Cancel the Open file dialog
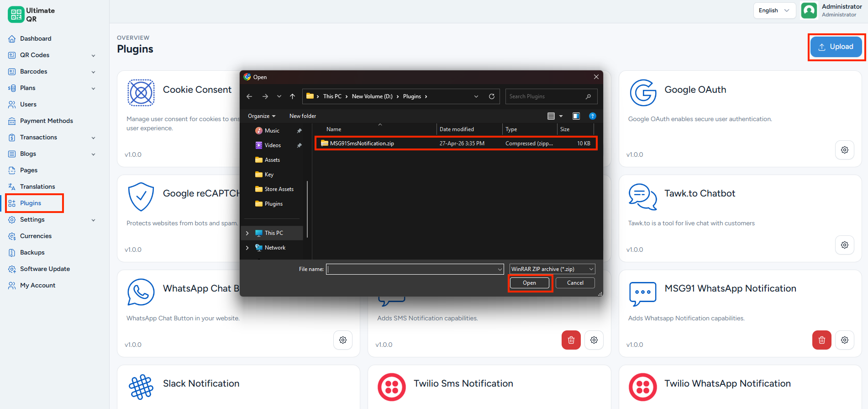This screenshot has height=409, width=868. [x=575, y=283]
